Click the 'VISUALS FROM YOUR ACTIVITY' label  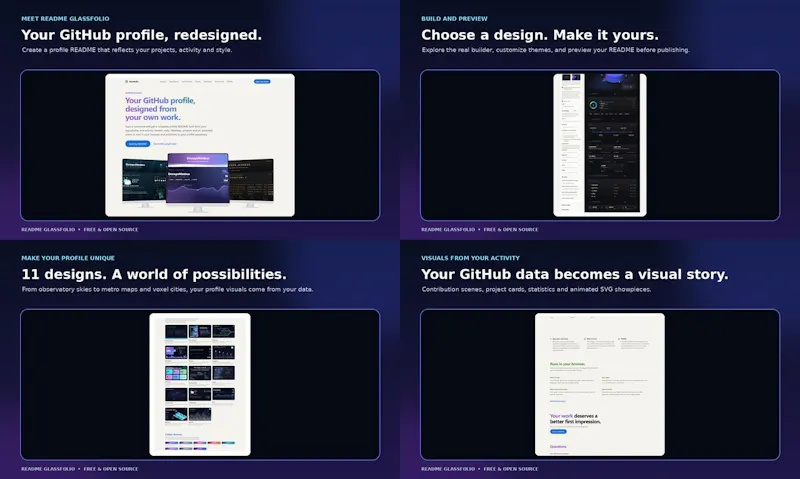click(470, 258)
